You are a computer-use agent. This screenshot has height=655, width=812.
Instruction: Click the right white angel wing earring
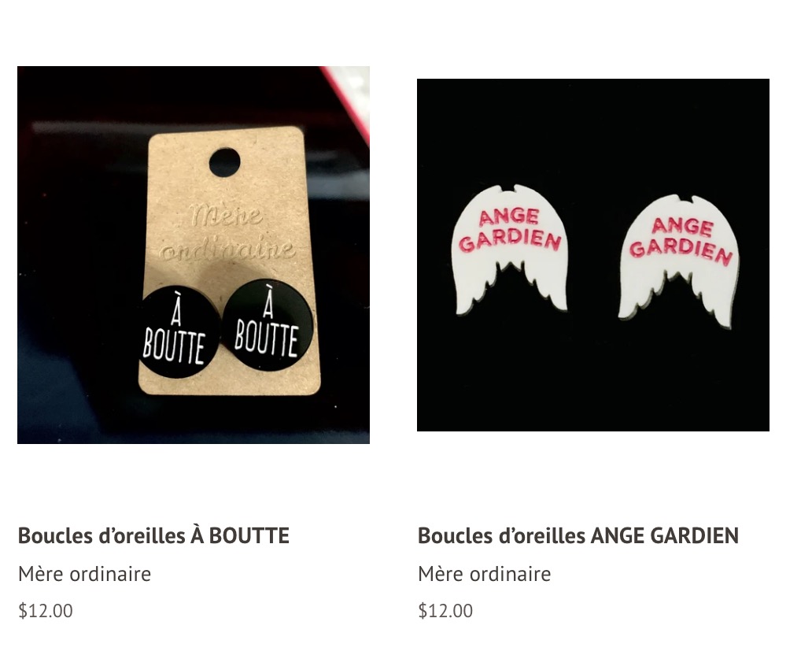(680, 261)
